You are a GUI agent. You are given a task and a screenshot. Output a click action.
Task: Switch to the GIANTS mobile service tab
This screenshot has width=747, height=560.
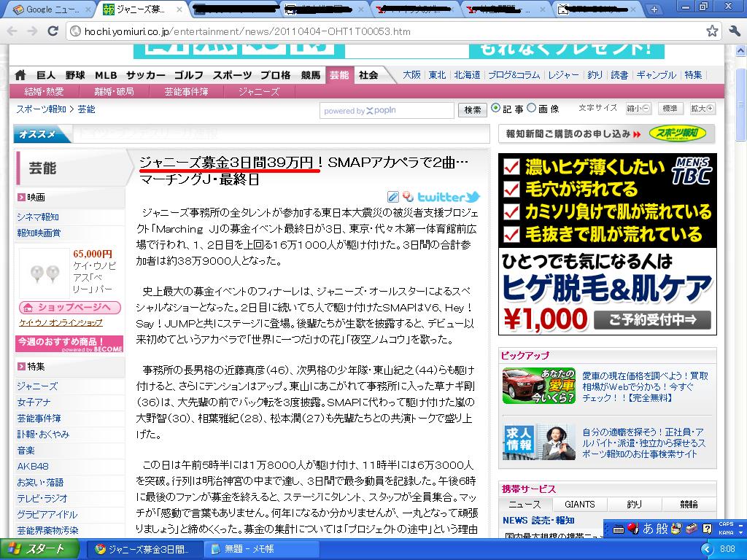click(579, 505)
